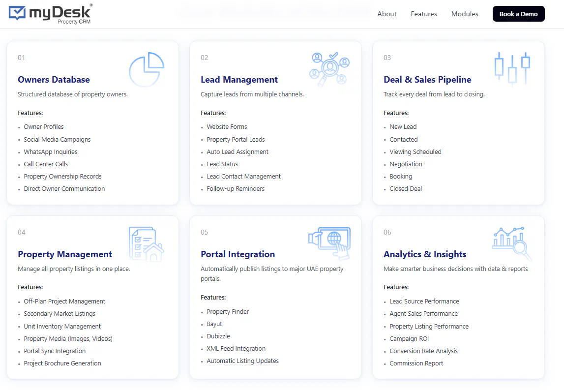Click 'Closed Deal' pipeline stage text
This screenshot has width=564, height=392.
click(406, 189)
